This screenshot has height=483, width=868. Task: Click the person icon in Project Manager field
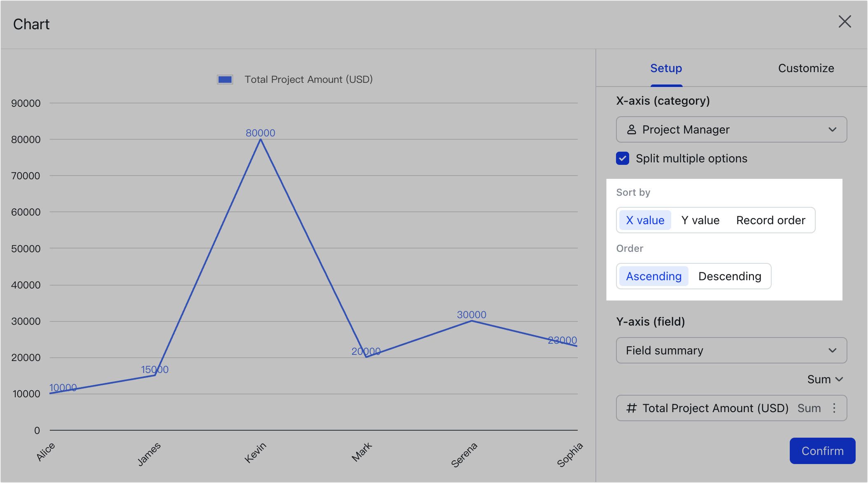point(631,129)
